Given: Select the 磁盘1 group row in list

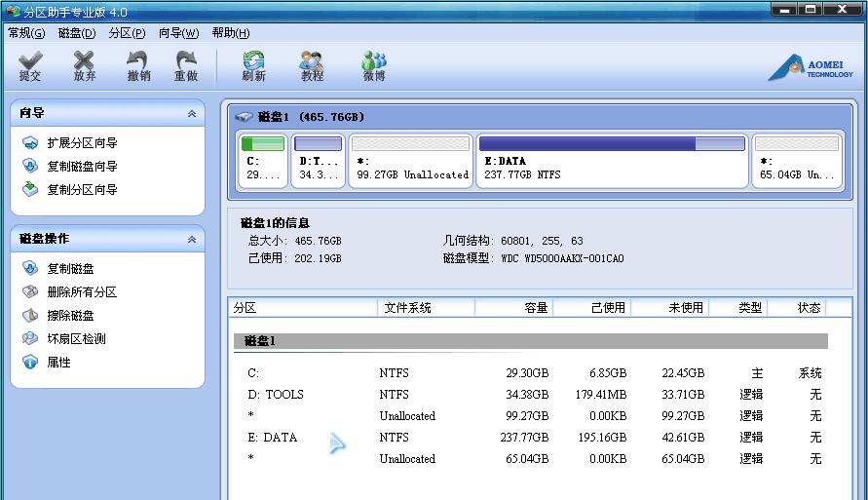Looking at the screenshot, I should click(530, 341).
